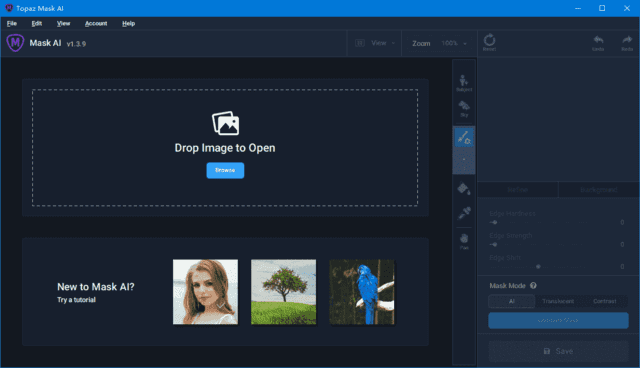
Task: Click the 'New to Mask AI?' heading
Action: [96, 287]
